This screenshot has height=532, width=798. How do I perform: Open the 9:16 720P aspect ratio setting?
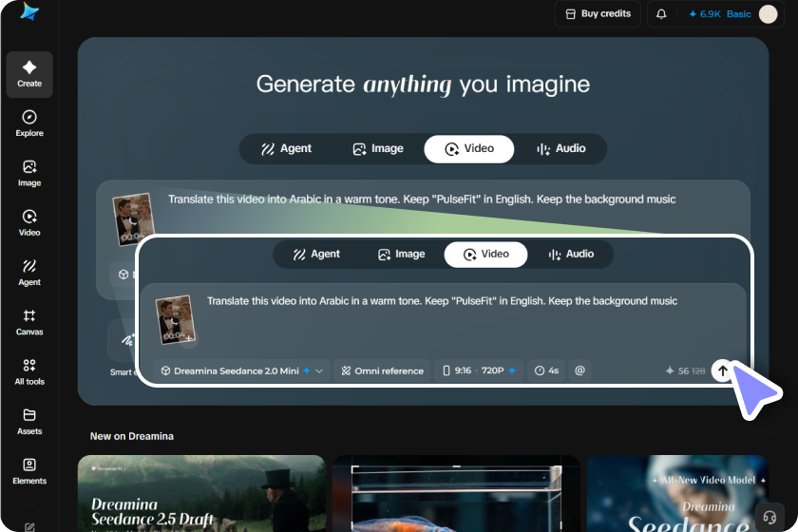pyautogui.click(x=479, y=370)
